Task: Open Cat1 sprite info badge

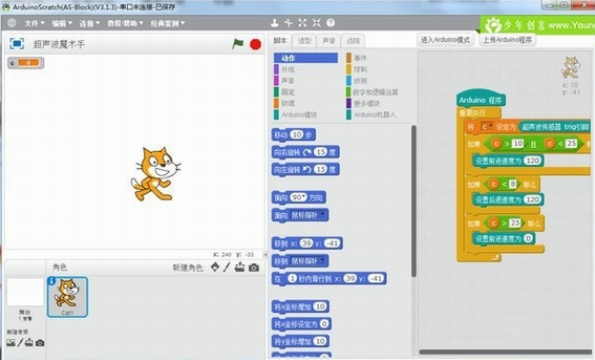Action: [52, 281]
